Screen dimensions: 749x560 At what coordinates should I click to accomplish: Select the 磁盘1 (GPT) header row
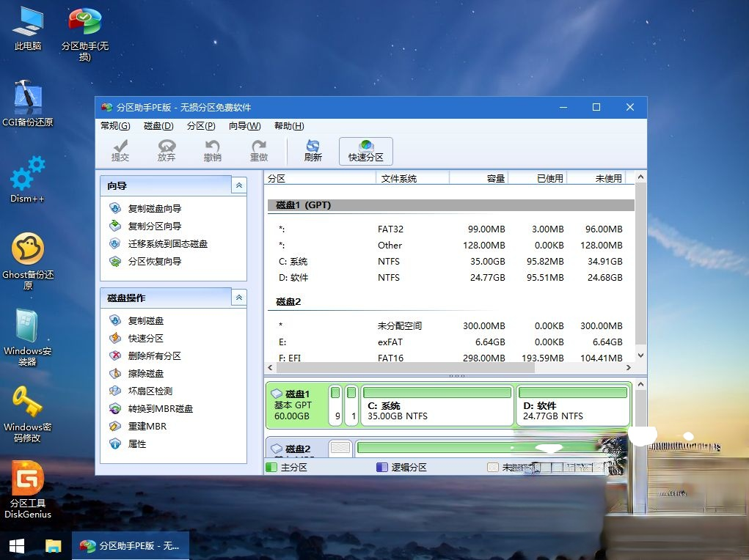tap(450, 205)
